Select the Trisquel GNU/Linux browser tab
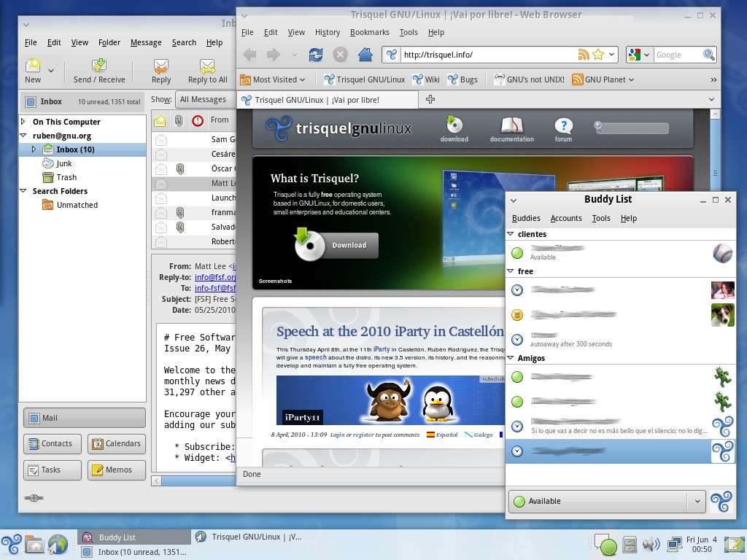The width and height of the screenshot is (747, 560). tap(328, 100)
